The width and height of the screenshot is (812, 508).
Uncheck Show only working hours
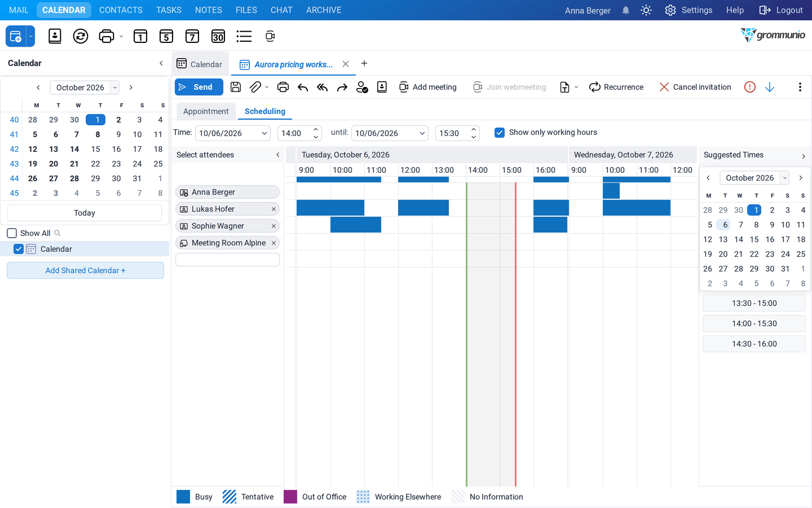pyautogui.click(x=500, y=133)
